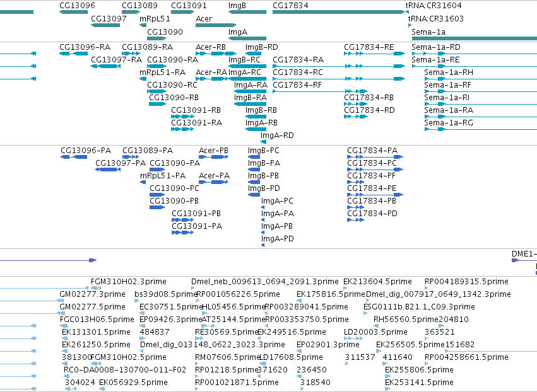Click the CG17834-PD protein label

372,214
